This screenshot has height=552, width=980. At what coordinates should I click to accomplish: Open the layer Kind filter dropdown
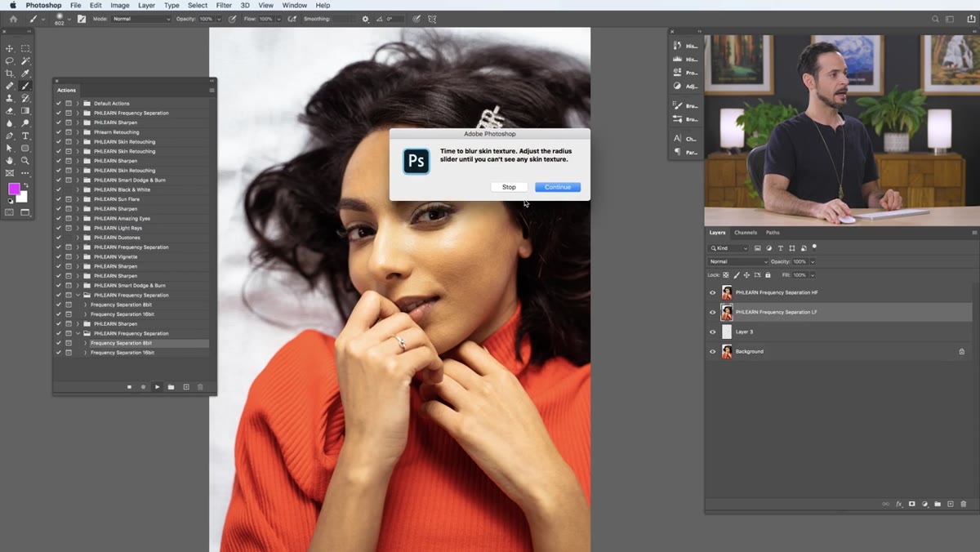click(728, 248)
